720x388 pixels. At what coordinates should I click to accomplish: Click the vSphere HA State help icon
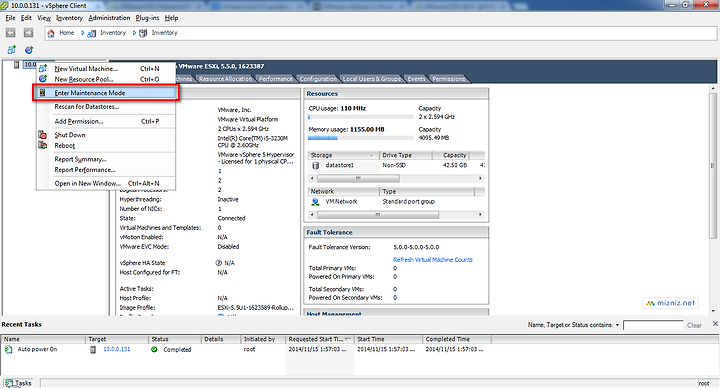(219, 263)
